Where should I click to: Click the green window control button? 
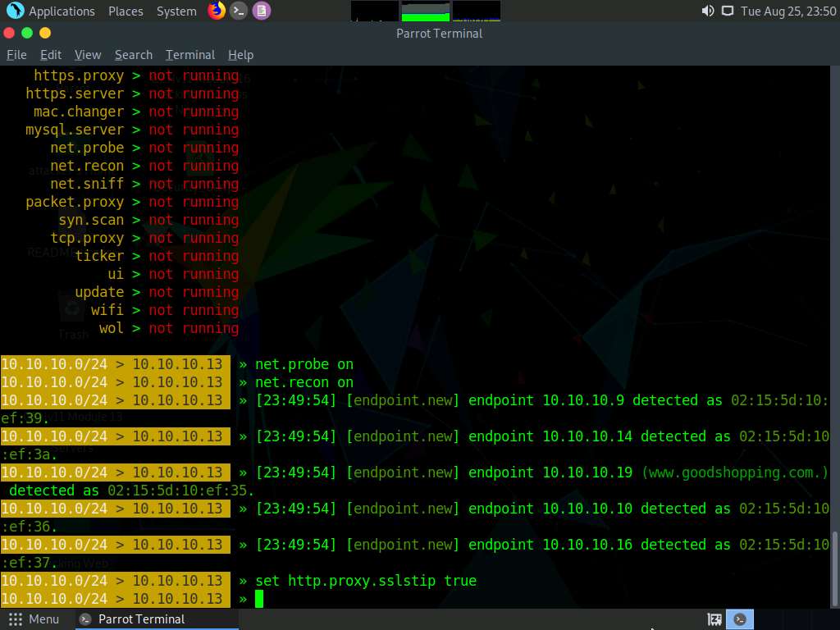coord(27,33)
